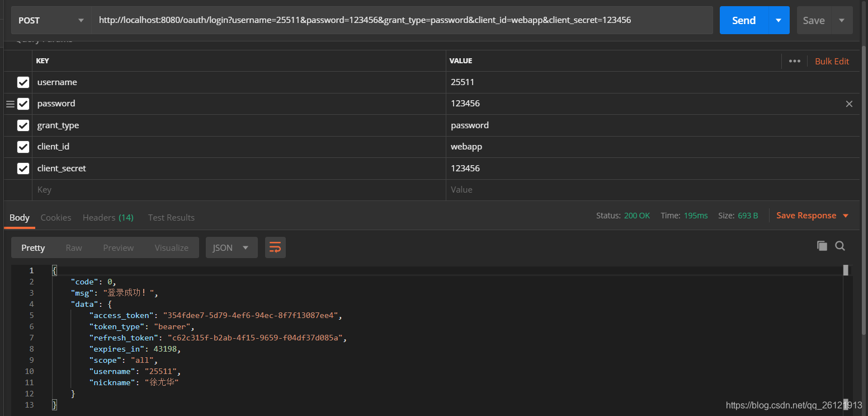The height and width of the screenshot is (416, 868).
Task: Click the "token_type" line in response
Action: click(141, 326)
